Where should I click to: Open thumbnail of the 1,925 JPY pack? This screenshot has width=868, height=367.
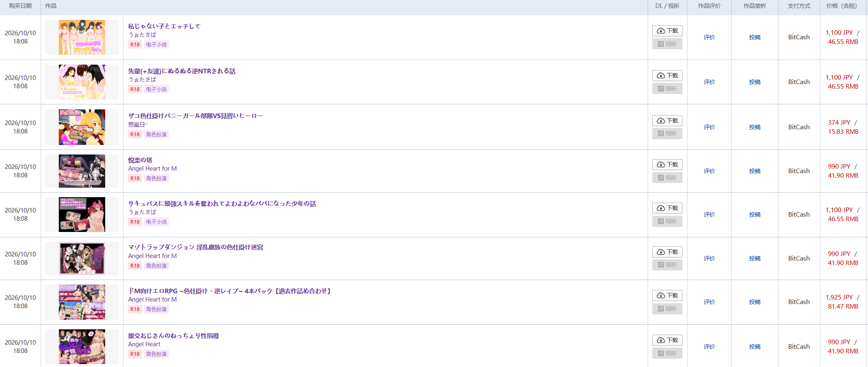pyautogui.click(x=82, y=302)
